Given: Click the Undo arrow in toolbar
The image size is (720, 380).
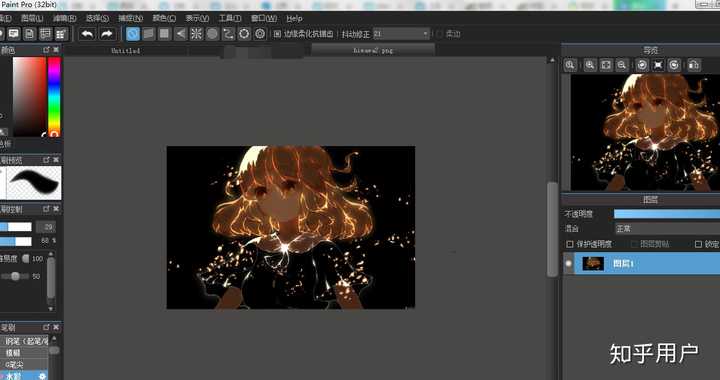Looking at the screenshot, I should click(x=87, y=34).
